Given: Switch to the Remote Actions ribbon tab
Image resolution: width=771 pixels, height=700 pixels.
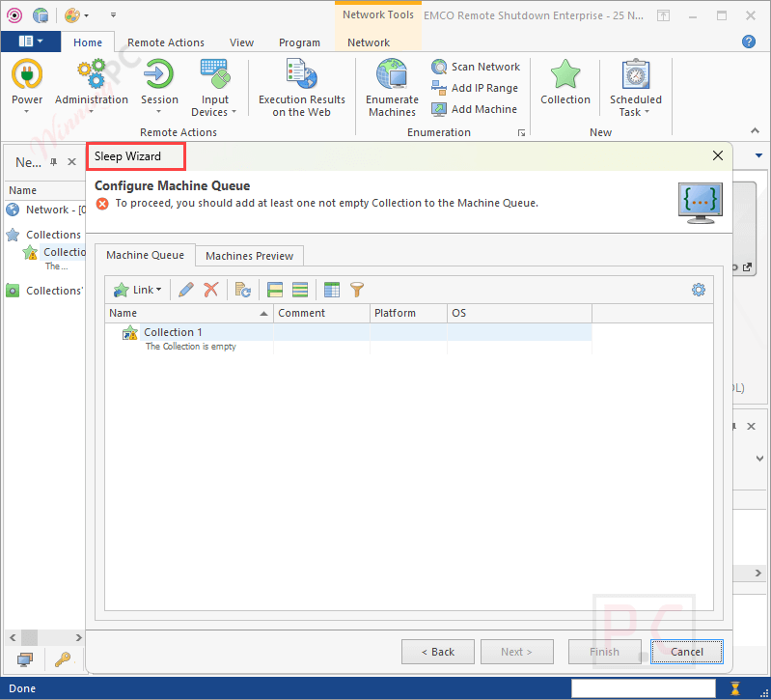Looking at the screenshot, I should pyautogui.click(x=166, y=42).
